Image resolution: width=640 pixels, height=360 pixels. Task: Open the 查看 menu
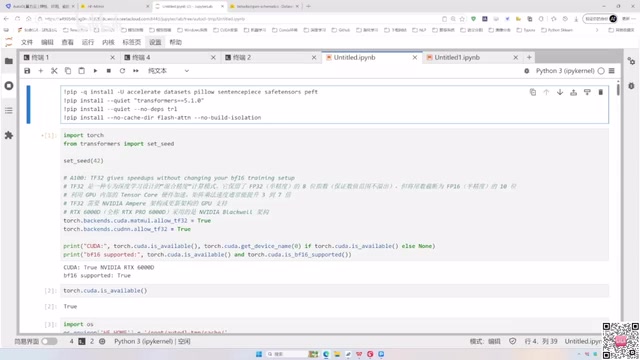[x=67, y=42]
